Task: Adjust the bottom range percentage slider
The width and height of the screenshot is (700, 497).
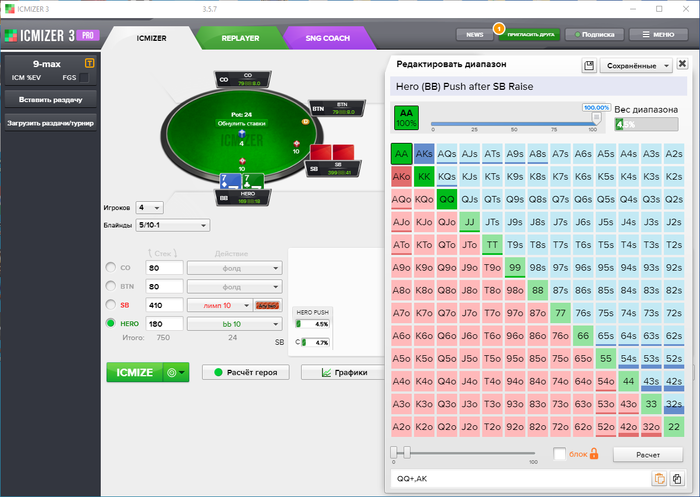Action: (x=407, y=453)
